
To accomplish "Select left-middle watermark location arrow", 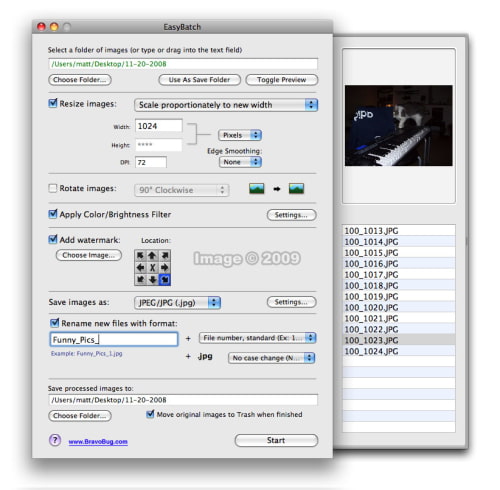I will [140, 268].
